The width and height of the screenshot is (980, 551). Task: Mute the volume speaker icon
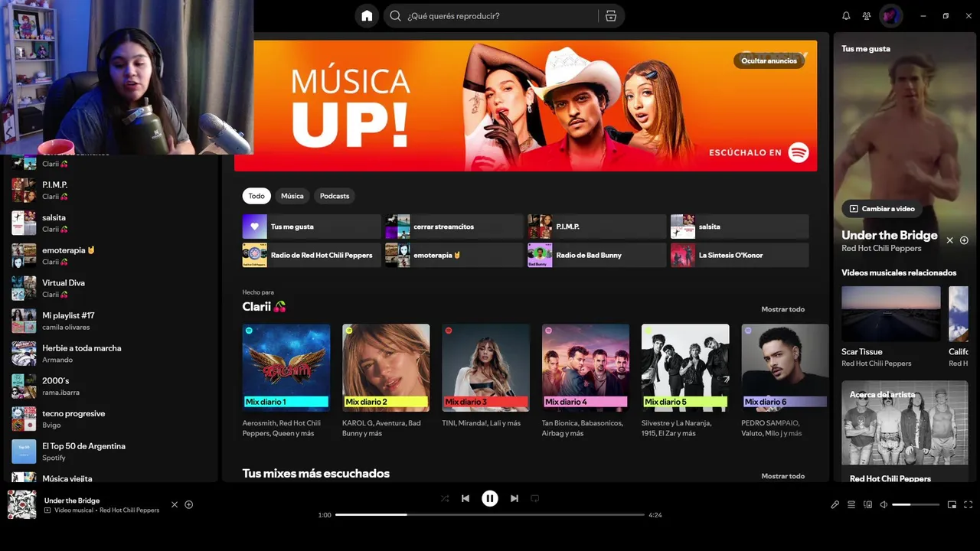point(884,504)
